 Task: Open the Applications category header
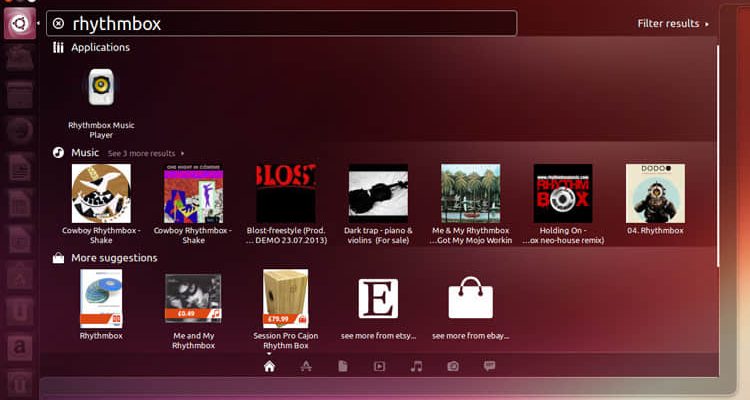100,47
